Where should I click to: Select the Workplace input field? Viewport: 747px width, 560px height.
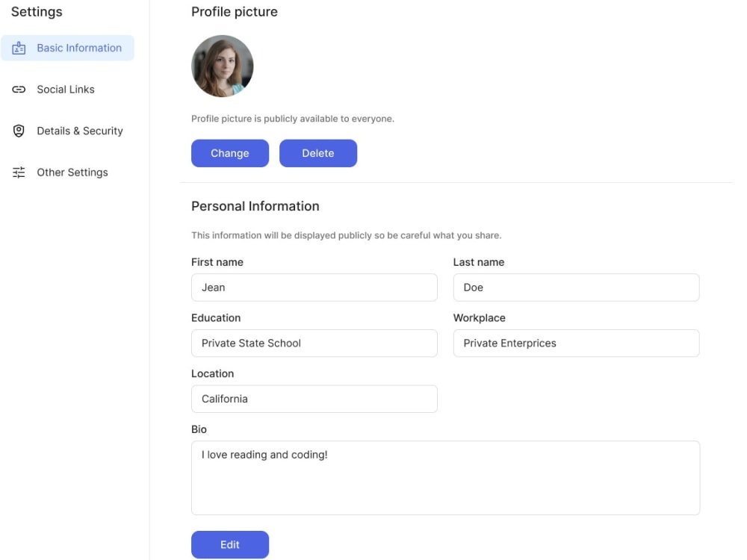[x=577, y=343]
